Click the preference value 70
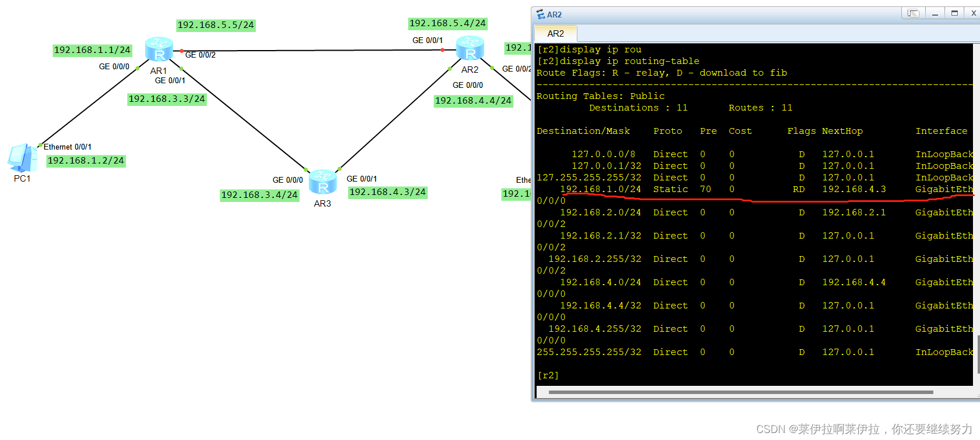Image resolution: width=980 pixels, height=440 pixels. 706,189
